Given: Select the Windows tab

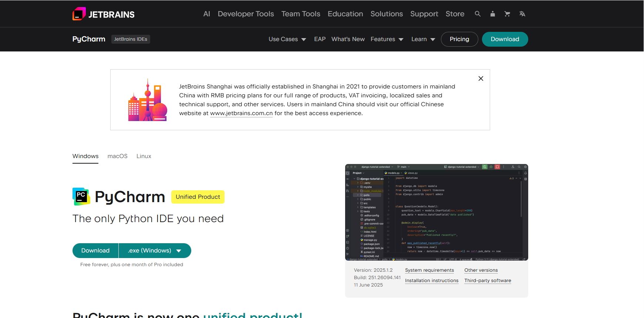Looking at the screenshot, I should point(85,156).
